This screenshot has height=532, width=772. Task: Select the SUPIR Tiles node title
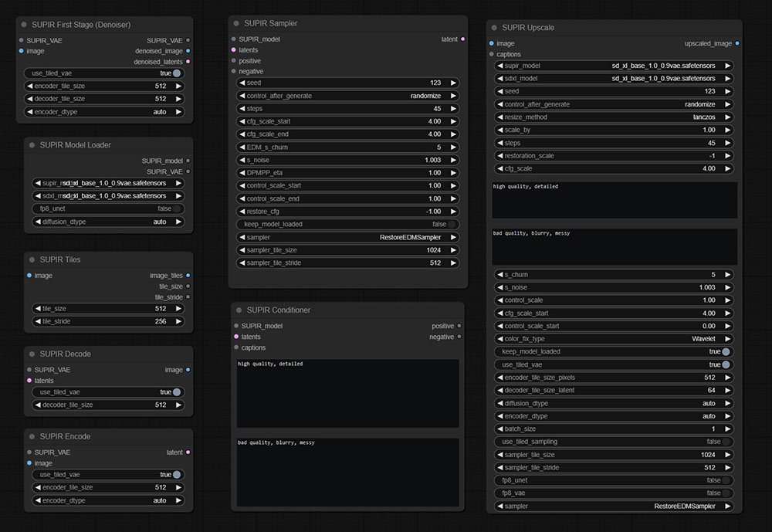pos(60,259)
